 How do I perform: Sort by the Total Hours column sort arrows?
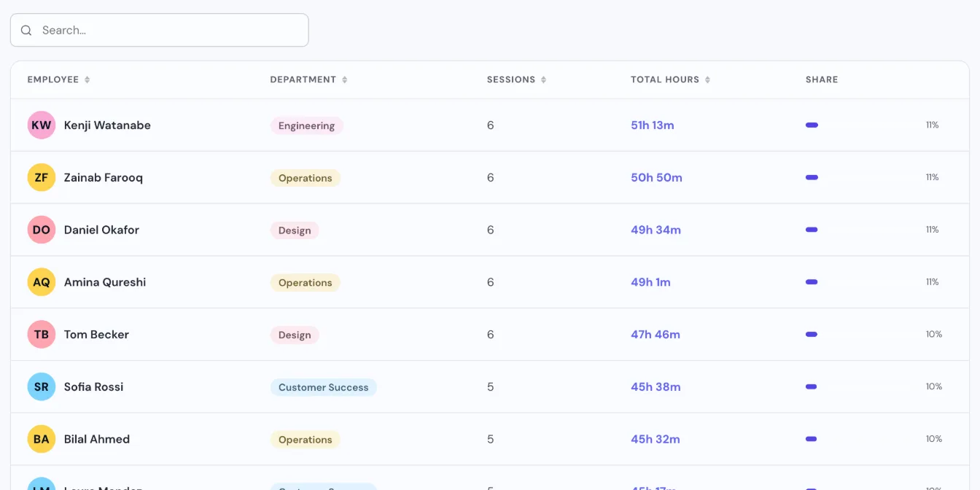click(707, 79)
